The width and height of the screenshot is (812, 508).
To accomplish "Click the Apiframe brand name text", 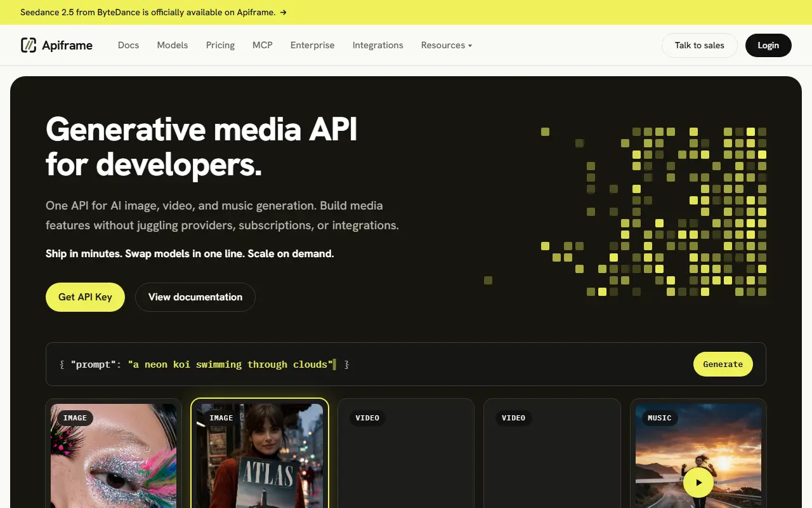I will 67,45.
